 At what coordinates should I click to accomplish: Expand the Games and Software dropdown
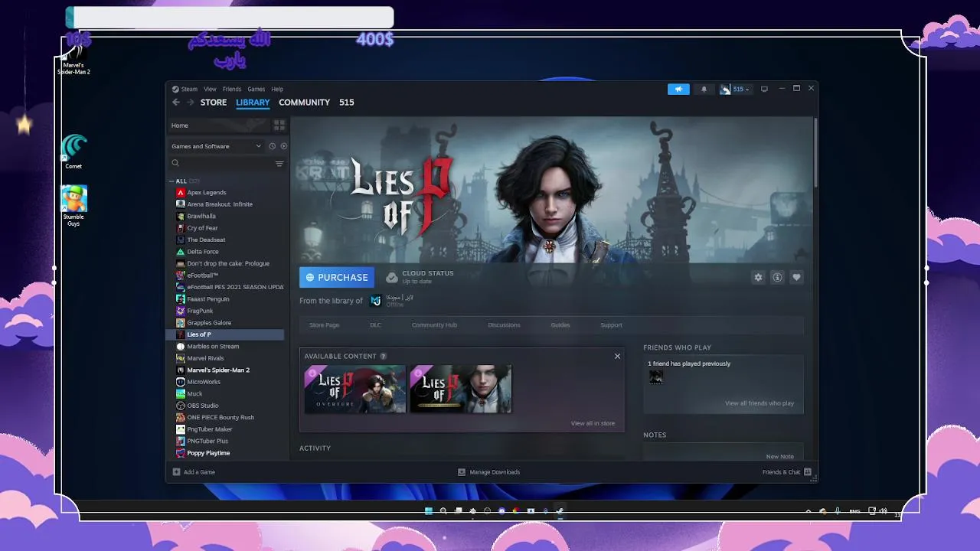pos(217,146)
